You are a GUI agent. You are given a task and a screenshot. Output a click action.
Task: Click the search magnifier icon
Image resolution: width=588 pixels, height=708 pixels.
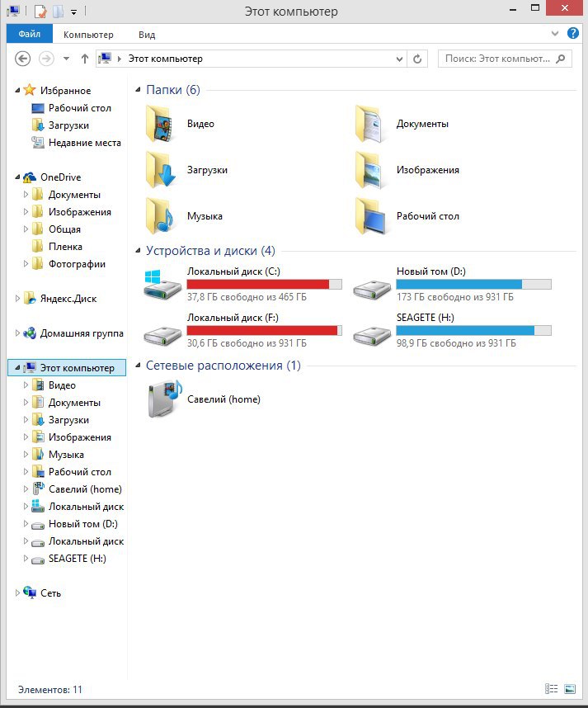pos(561,59)
